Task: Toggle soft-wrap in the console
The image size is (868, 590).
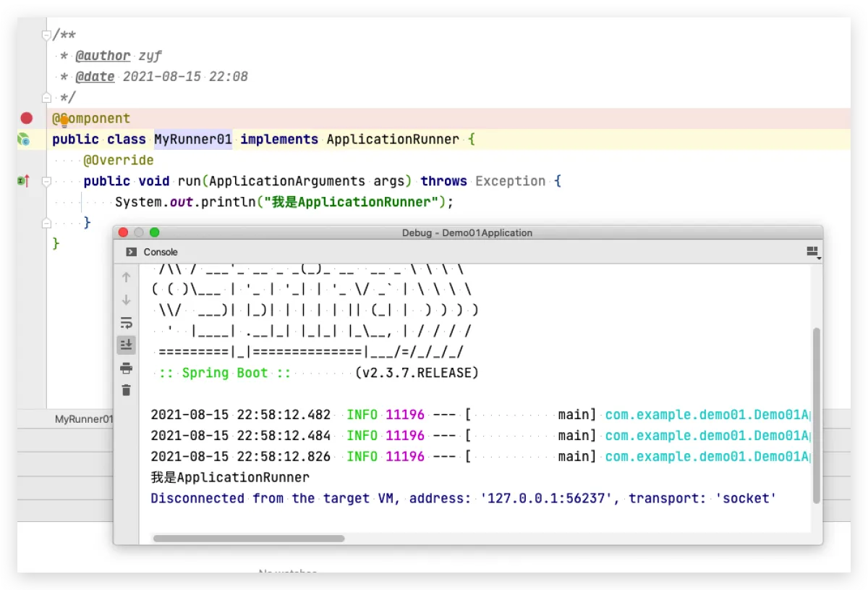Action: pos(127,323)
